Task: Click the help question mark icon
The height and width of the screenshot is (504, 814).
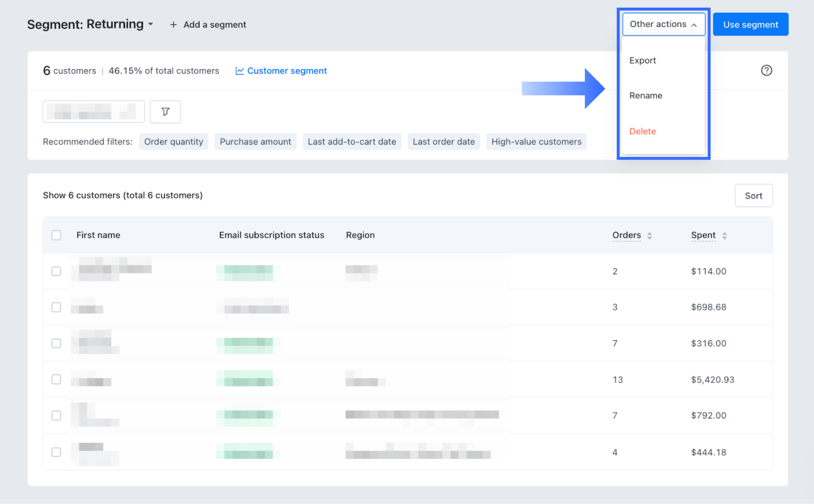Action: pyautogui.click(x=766, y=71)
